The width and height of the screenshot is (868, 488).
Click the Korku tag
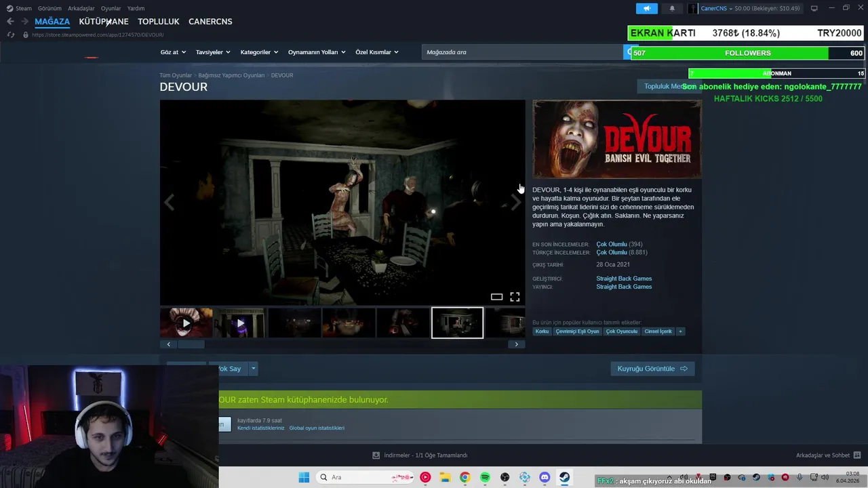[x=542, y=331]
